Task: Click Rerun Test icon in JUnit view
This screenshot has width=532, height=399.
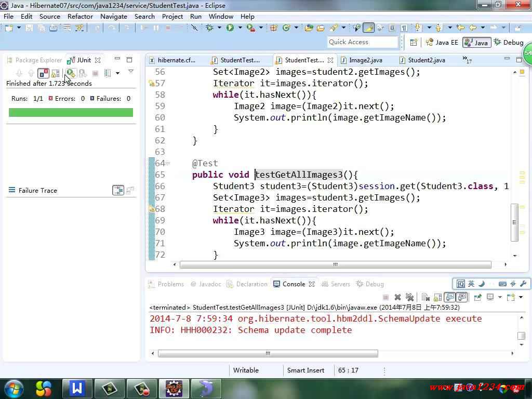Action: (71, 73)
